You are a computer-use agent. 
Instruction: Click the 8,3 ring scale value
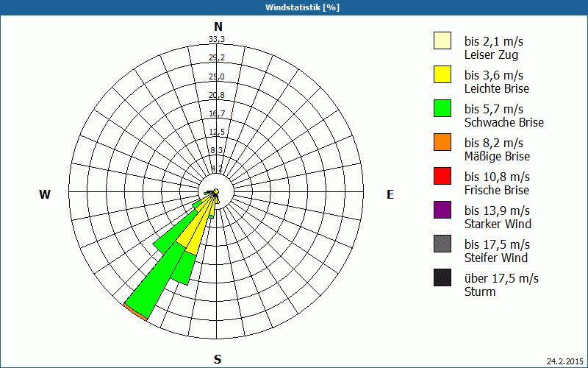point(217,150)
